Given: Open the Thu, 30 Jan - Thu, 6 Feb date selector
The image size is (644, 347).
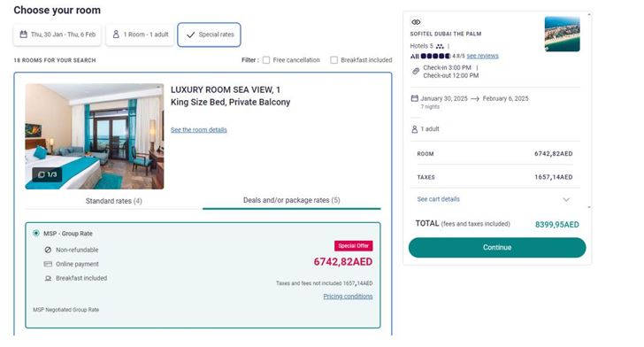Looking at the screenshot, I should 57,35.
